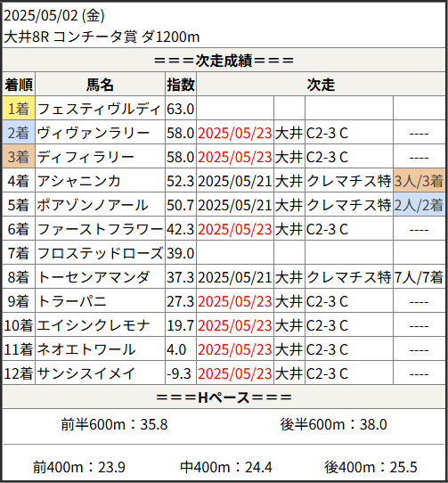
Task: Select the yellow 1着 placing cell
Action: (x=19, y=109)
